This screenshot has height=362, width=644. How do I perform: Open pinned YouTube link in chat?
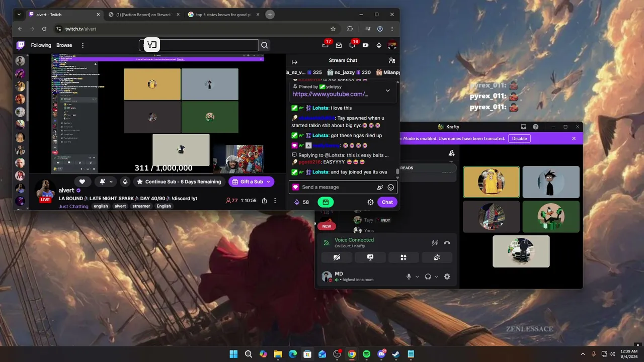tap(330, 94)
